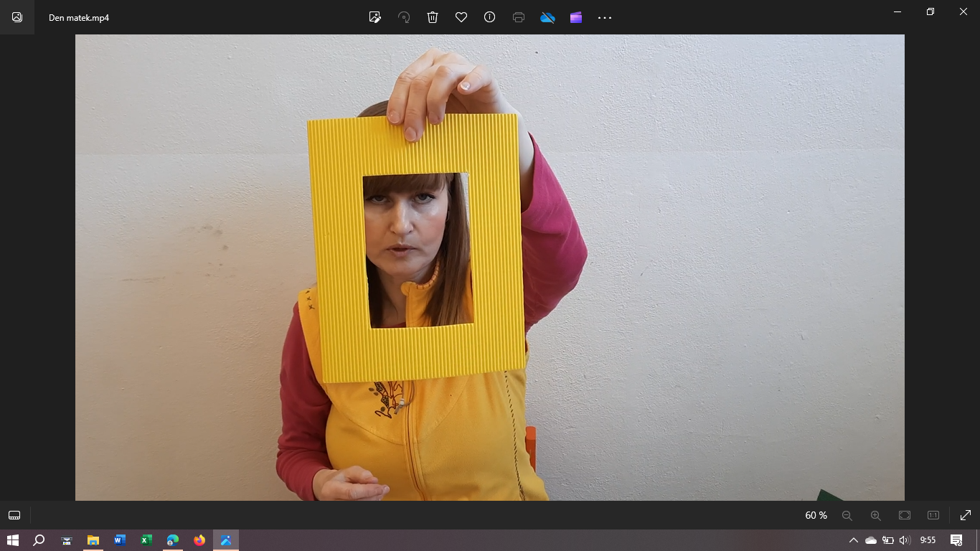Zoom out with the minus magnifier

click(x=847, y=515)
